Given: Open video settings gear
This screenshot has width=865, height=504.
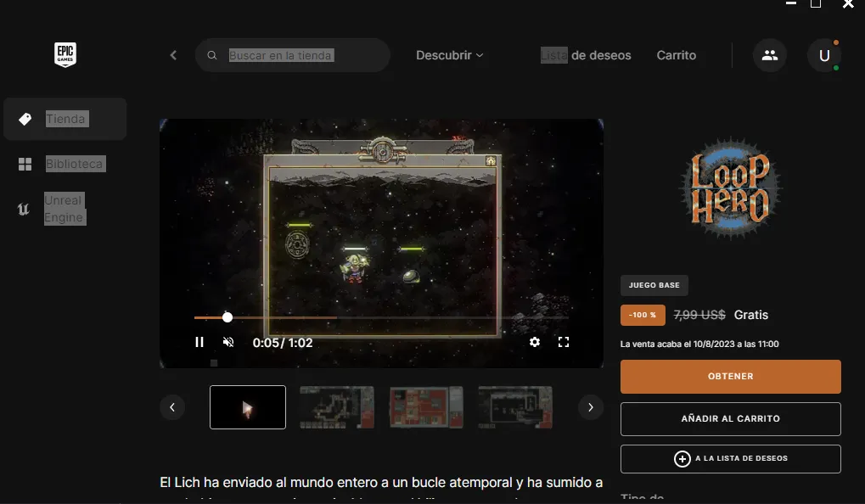Looking at the screenshot, I should click(x=535, y=342).
